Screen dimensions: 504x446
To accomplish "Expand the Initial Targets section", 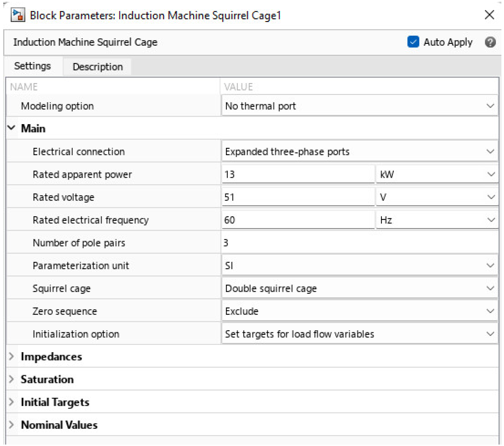I will [x=12, y=402].
